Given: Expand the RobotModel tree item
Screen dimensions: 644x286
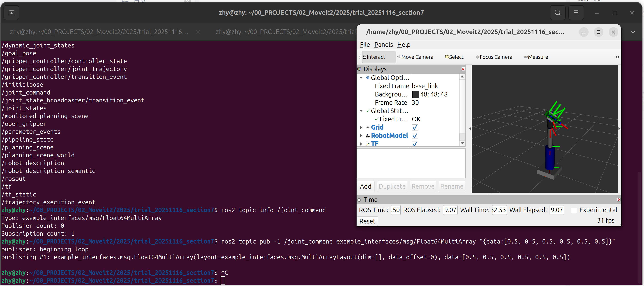Looking at the screenshot, I should pyautogui.click(x=361, y=136).
